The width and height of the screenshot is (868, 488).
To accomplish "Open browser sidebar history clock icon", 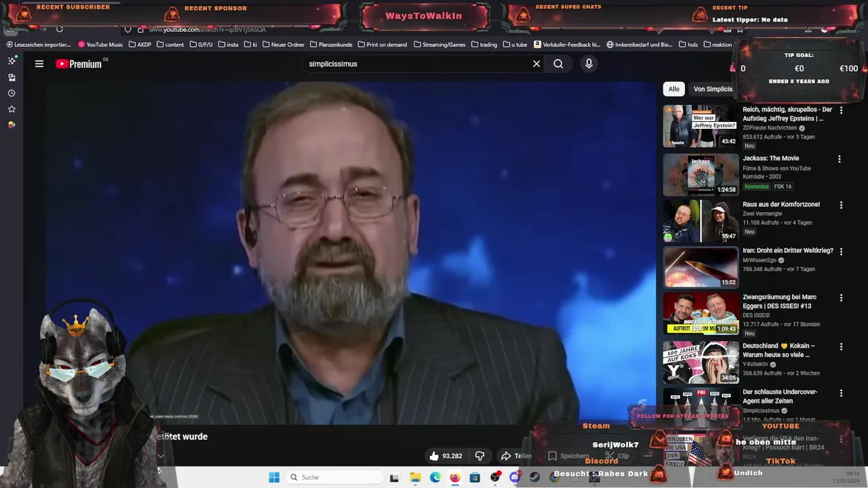I will 12,93.
